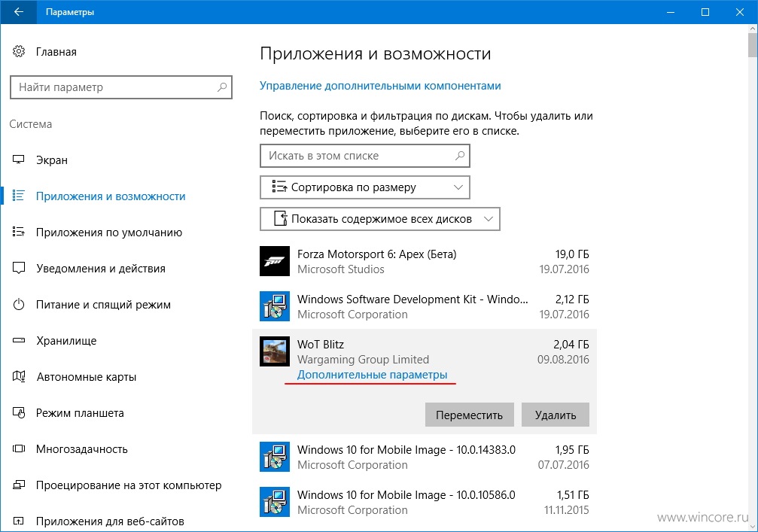Open Уведомления и действия section
The image size is (758, 532).
(x=101, y=269)
